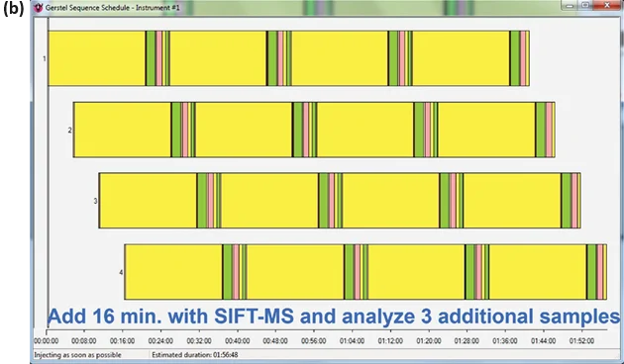Click the second yellow block in row 1
The width and height of the screenshot is (624, 364).
pyautogui.click(x=218, y=58)
